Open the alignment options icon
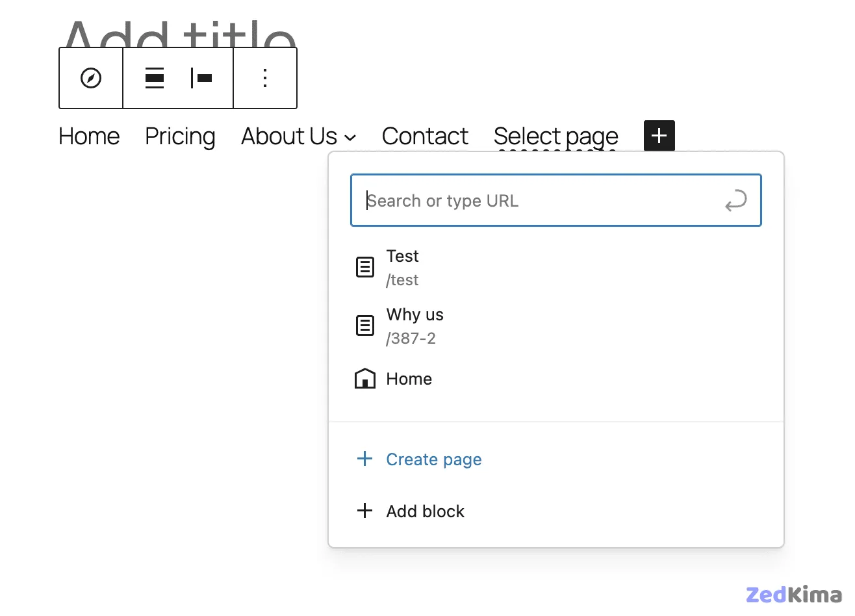This screenshot has width=855, height=616. 155,78
